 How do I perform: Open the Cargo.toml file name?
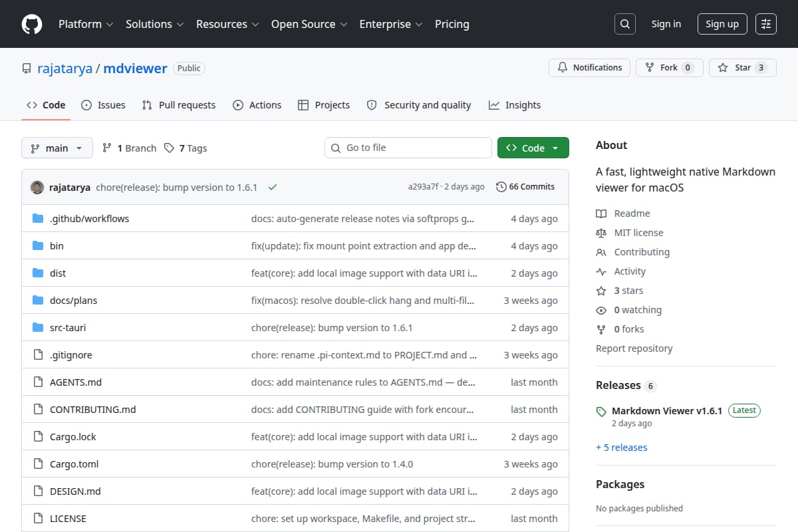[74, 464]
